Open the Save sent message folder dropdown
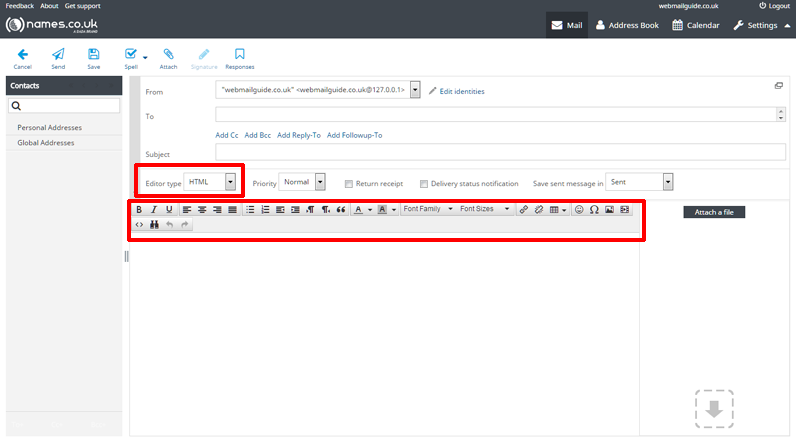 tap(640, 182)
